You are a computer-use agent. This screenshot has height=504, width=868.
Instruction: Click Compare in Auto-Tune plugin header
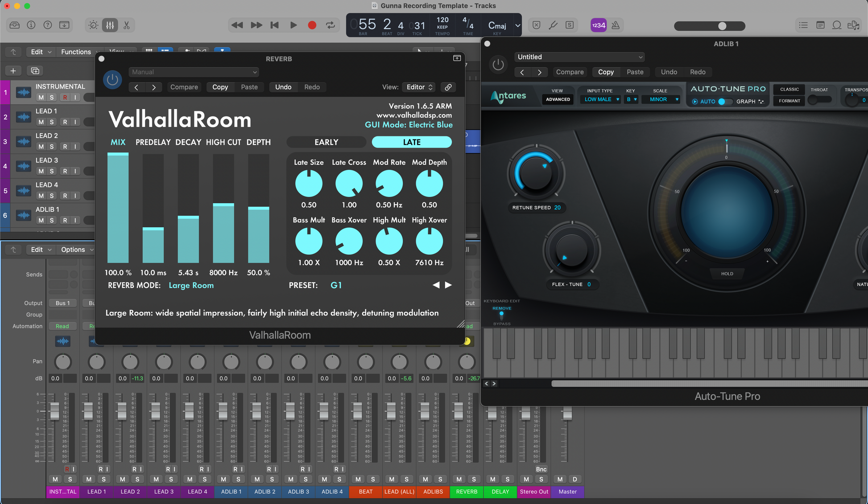coord(570,72)
